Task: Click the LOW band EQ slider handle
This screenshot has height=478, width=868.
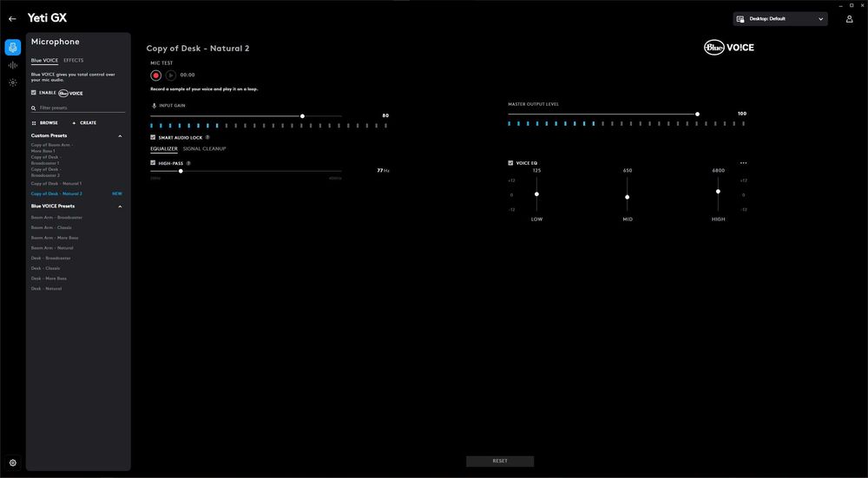Action: 536,194
